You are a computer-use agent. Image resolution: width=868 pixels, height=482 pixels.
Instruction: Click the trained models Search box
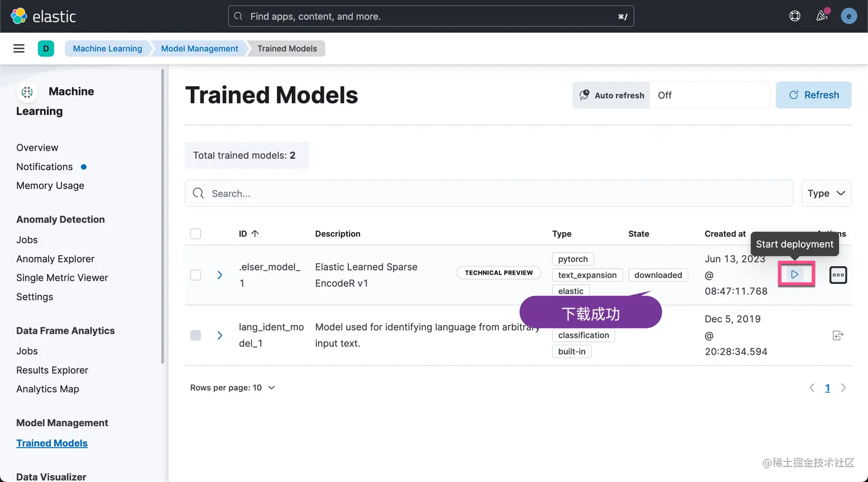489,193
